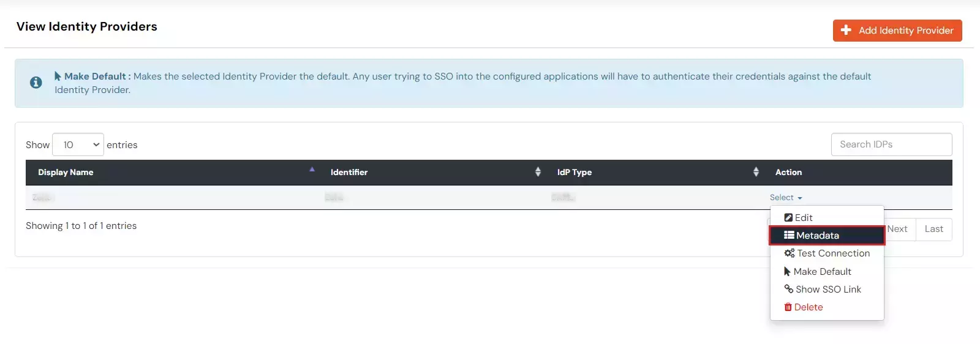The image size is (980, 344).
Task: Click the chain link icon beside Show SSO Link
Action: point(789,289)
